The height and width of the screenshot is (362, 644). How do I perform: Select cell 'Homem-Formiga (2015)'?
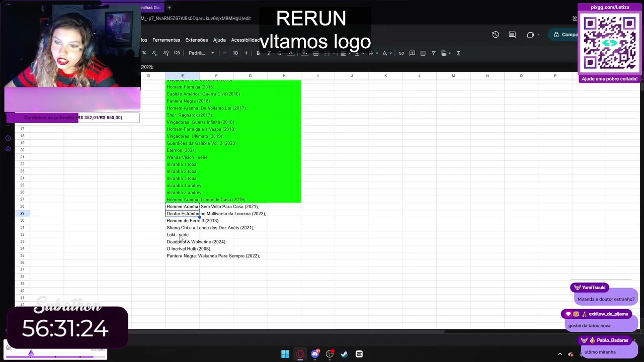tap(190, 87)
